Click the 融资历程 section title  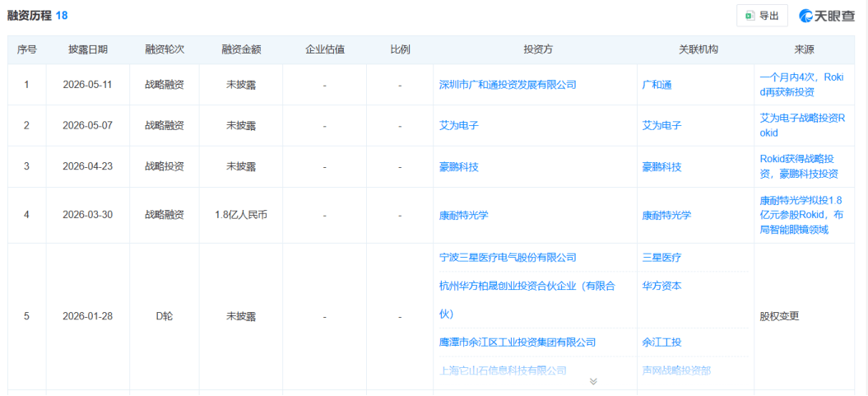pos(29,16)
